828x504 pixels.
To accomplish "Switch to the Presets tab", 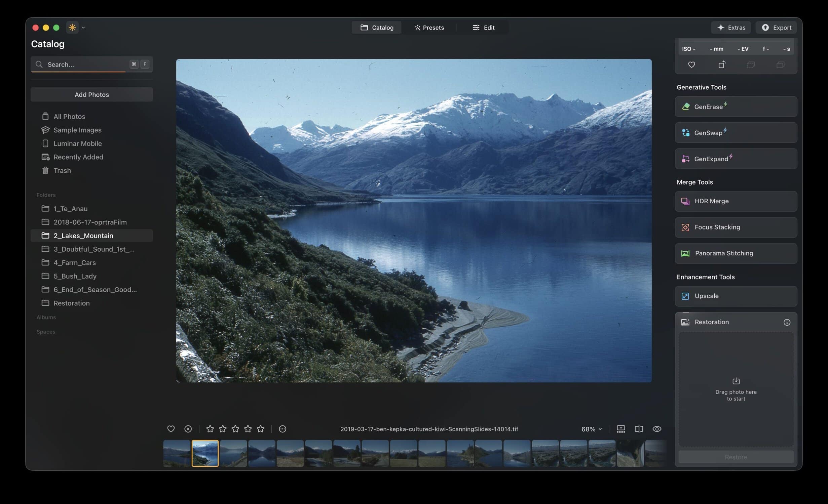I will (429, 27).
